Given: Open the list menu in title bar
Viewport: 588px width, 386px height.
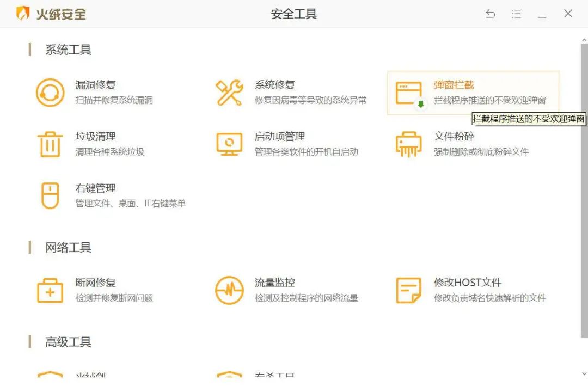Looking at the screenshot, I should click(516, 14).
